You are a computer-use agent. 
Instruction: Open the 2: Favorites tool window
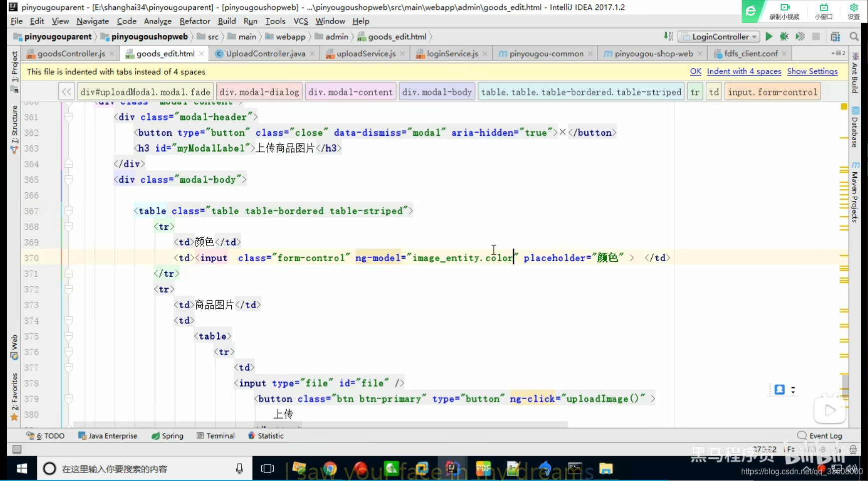14,398
